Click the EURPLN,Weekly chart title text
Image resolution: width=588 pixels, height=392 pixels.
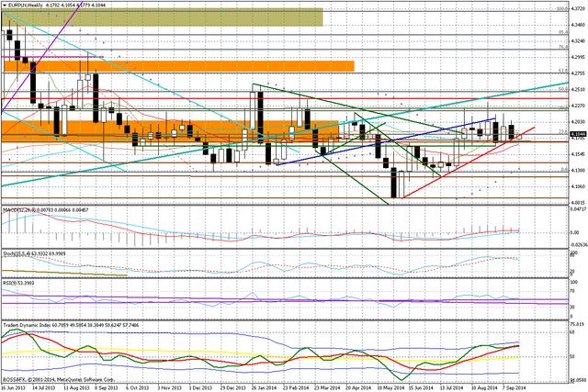coord(25,6)
